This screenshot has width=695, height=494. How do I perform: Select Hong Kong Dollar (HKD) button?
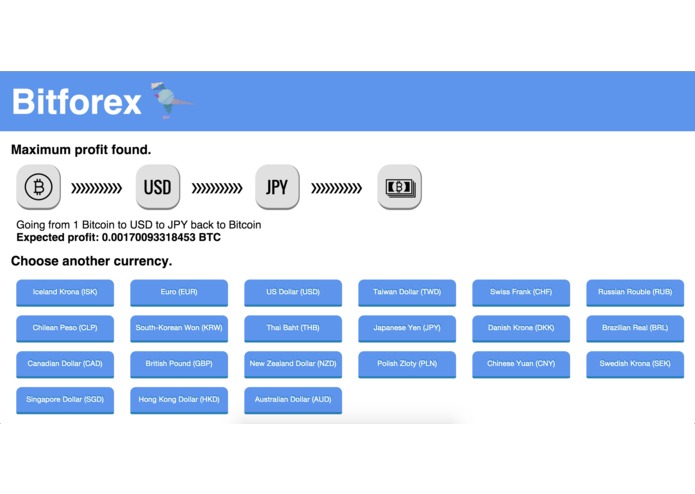coord(179,400)
